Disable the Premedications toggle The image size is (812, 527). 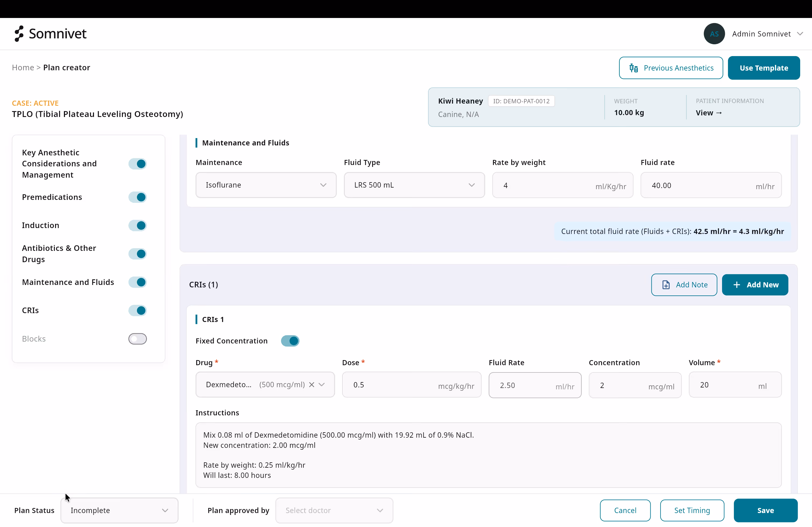pyautogui.click(x=137, y=197)
